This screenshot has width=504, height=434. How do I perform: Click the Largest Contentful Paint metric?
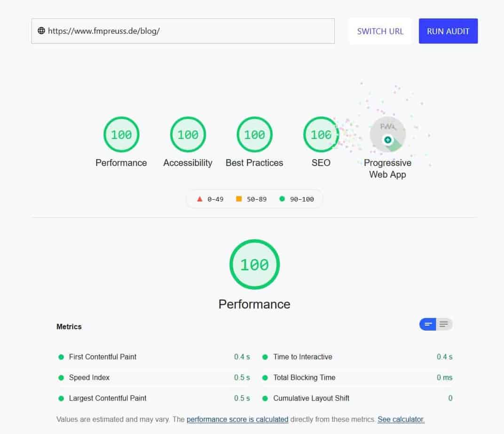[x=154, y=398]
